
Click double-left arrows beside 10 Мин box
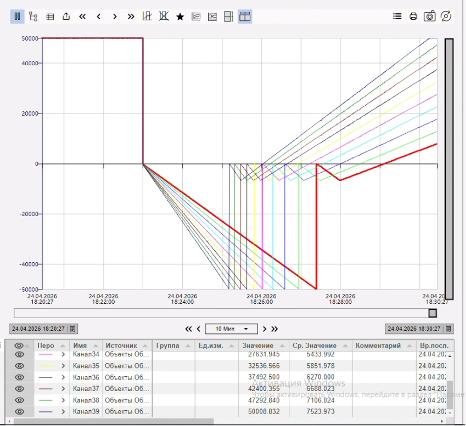(x=188, y=329)
